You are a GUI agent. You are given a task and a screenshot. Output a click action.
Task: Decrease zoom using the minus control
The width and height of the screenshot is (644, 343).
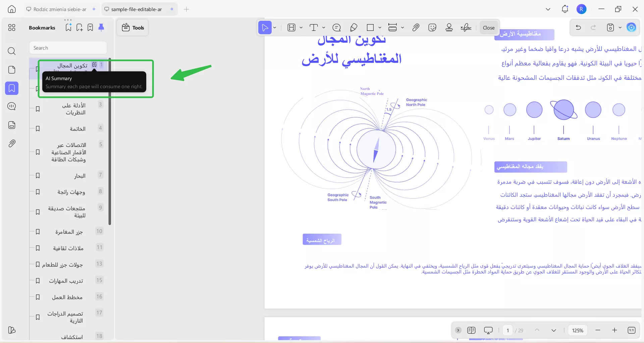(598, 330)
